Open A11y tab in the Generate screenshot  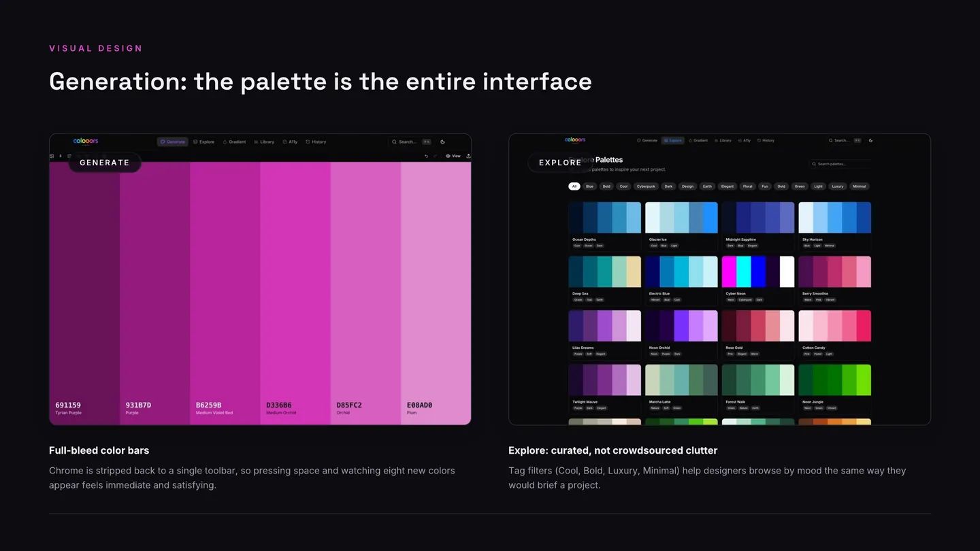click(290, 142)
